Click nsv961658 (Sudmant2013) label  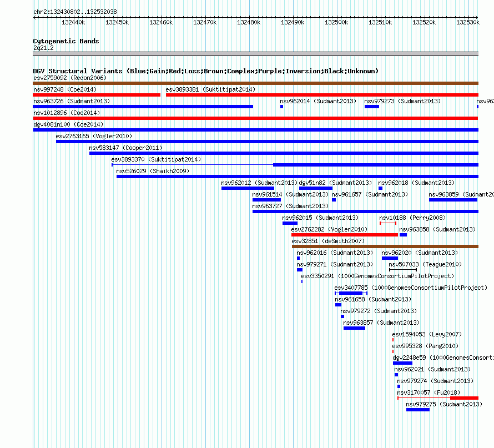[373, 299]
